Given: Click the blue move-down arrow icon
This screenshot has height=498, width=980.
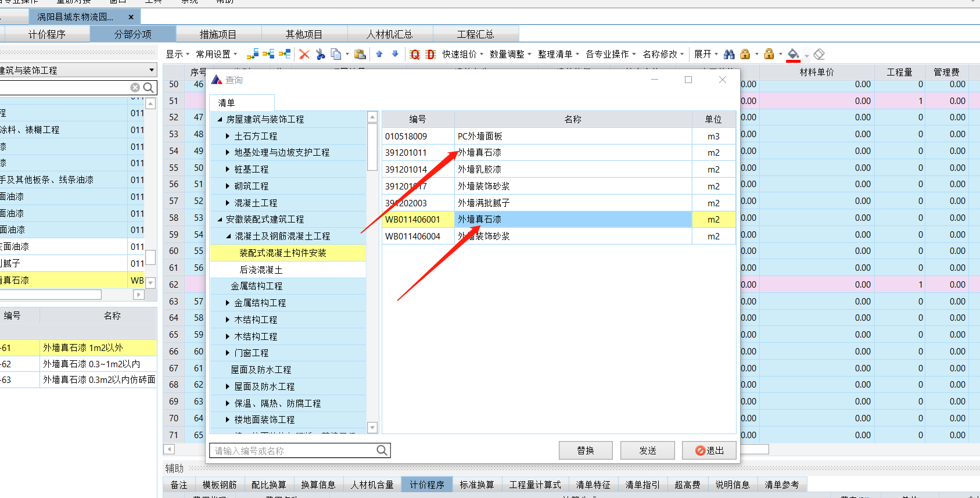Looking at the screenshot, I should pos(395,54).
